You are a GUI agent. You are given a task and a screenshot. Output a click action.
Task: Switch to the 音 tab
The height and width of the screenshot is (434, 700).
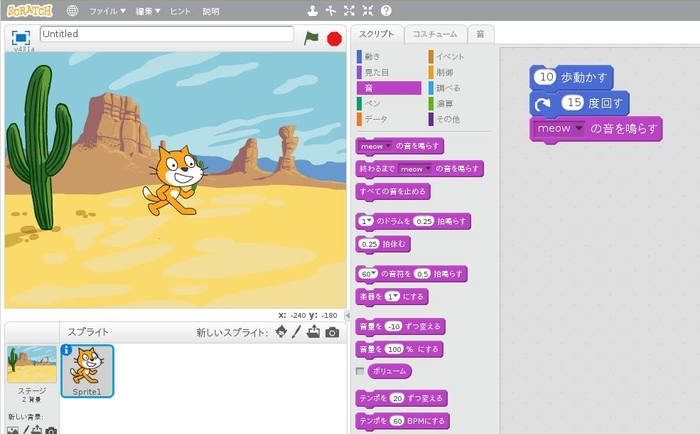point(480,34)
